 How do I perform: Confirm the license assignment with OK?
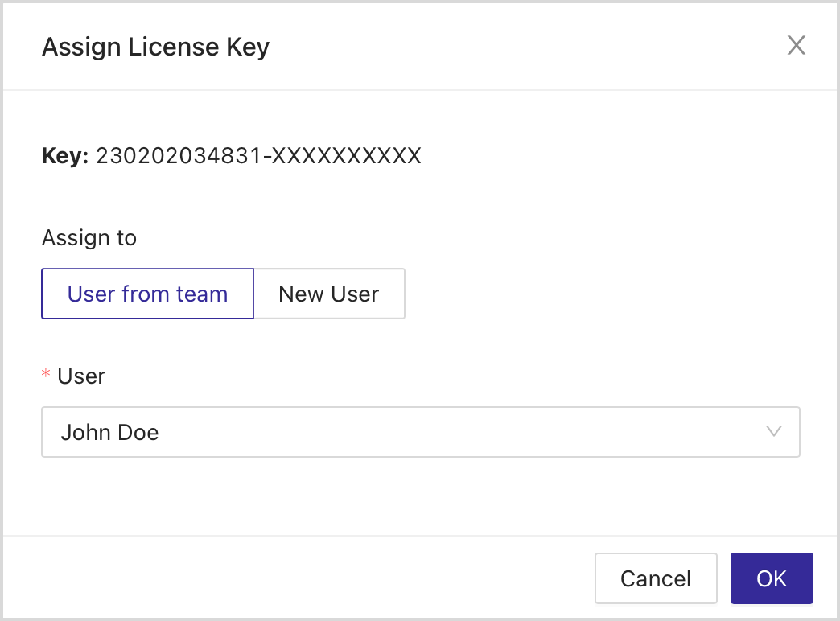point(771,578)
